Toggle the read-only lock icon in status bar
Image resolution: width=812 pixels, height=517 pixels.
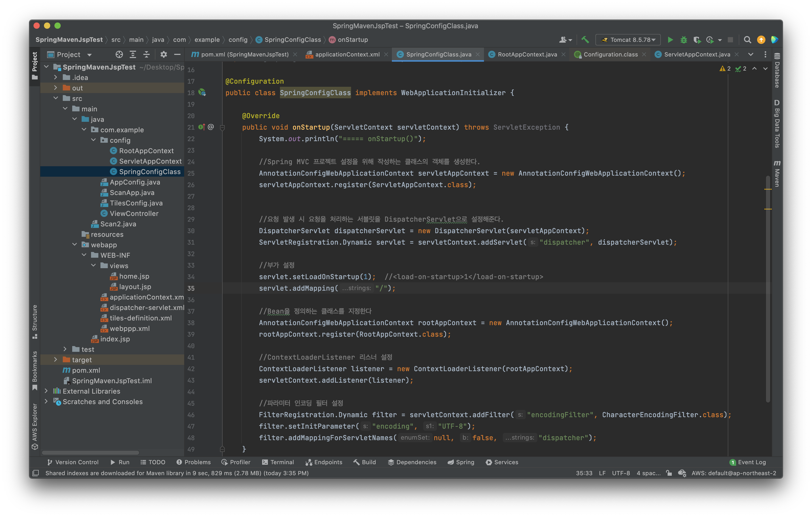669,473
